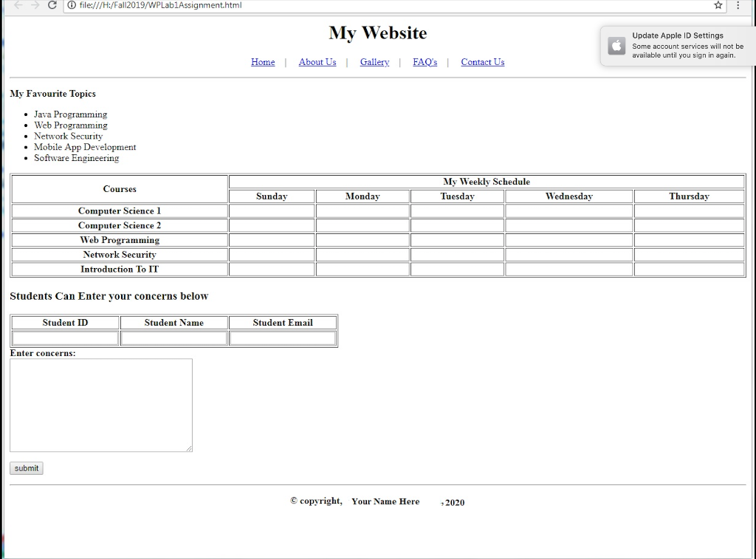The width and height of the screenshot is (756, 559).
Task: Go forward with the browser forward arrow
Action: pyautogui.click(x=35, y=5)
